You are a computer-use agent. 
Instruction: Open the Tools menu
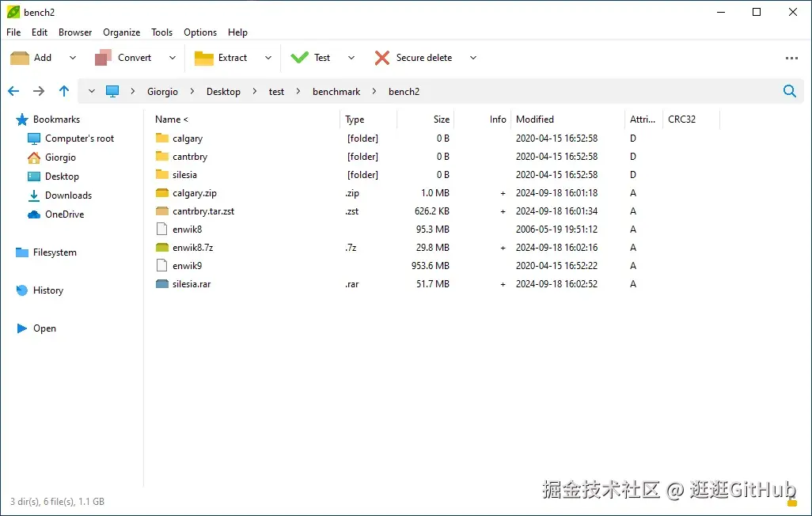coord(161,32)
